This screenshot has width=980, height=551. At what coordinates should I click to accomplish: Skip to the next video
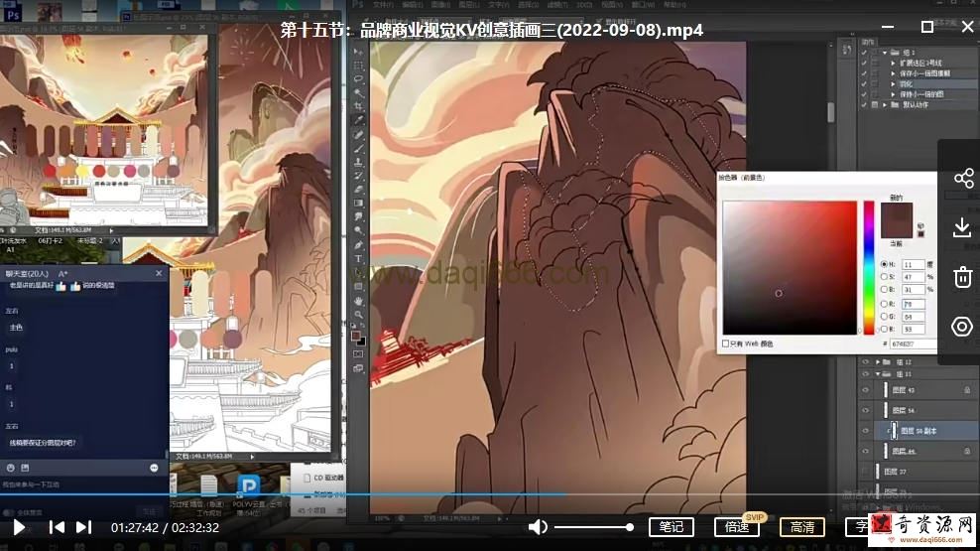click(x=83, y=528)
